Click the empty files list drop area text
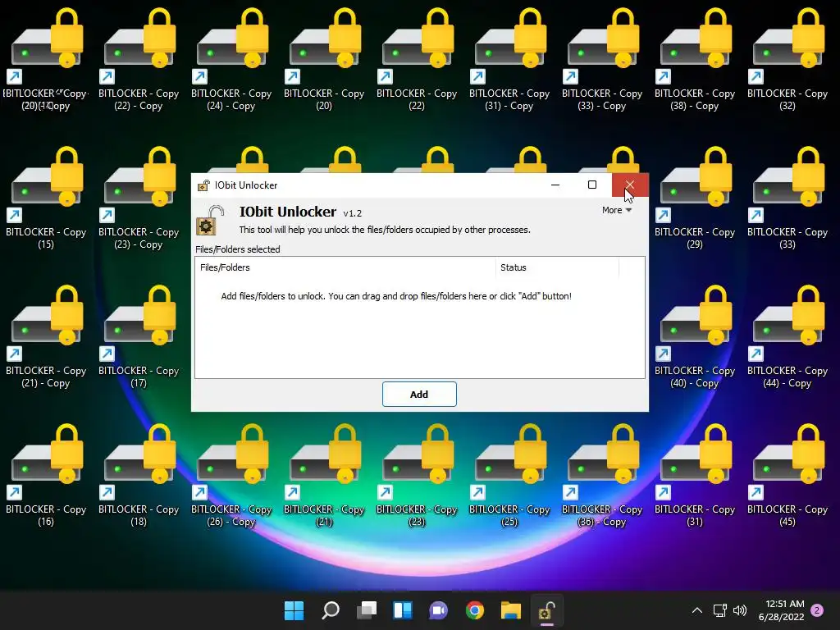840x630 pixels. (396, 296)
